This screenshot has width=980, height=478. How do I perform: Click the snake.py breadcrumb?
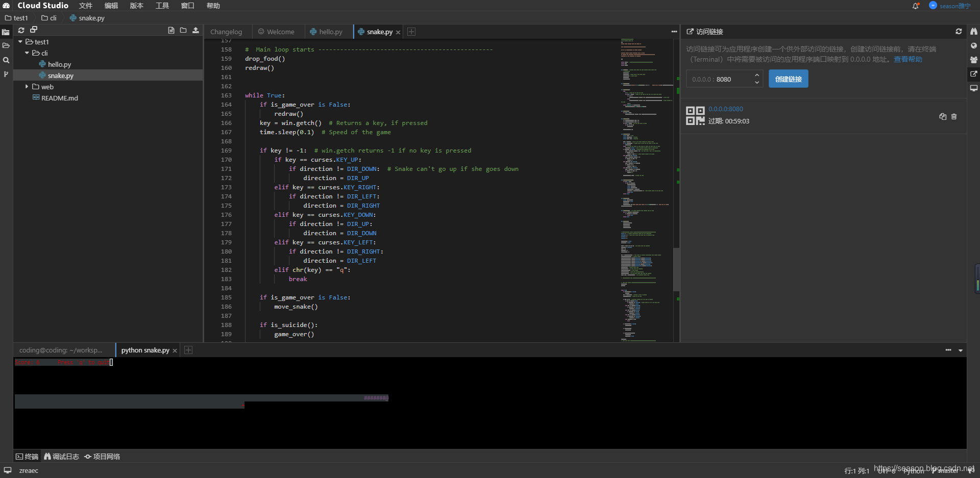[87, 18]
